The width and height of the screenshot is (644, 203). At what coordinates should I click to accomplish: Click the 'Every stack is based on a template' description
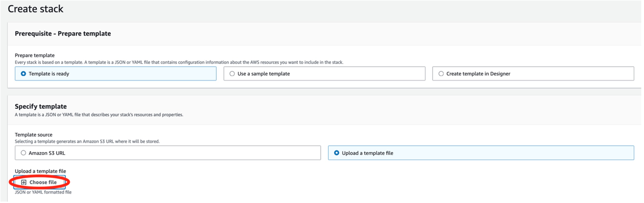(x=179, y=62)
